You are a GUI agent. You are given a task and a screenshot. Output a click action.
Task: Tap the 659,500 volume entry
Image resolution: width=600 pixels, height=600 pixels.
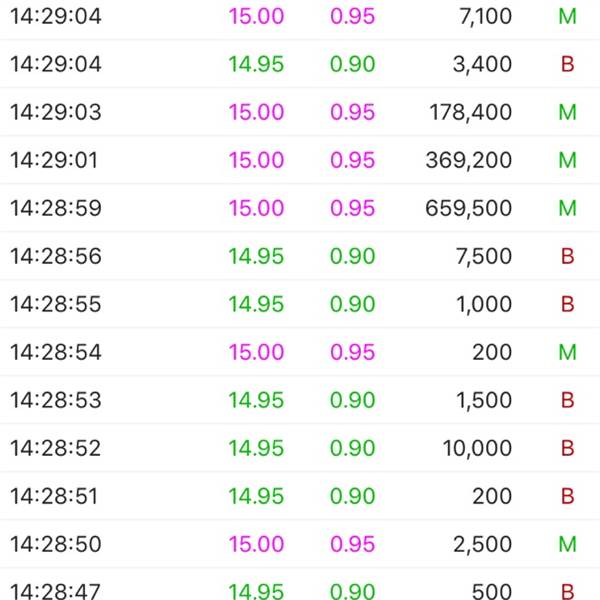[x=468, y=208]
